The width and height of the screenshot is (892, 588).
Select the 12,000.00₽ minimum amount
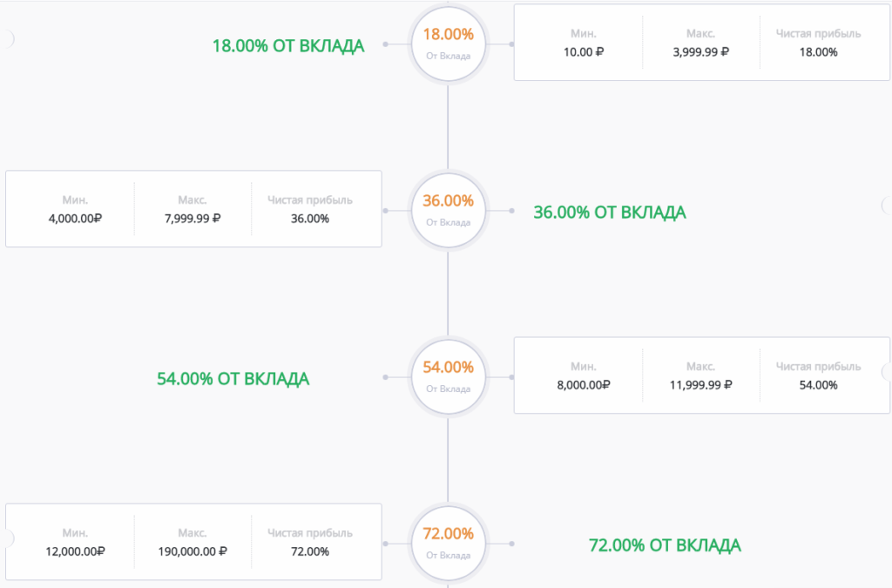pos(75,551)
